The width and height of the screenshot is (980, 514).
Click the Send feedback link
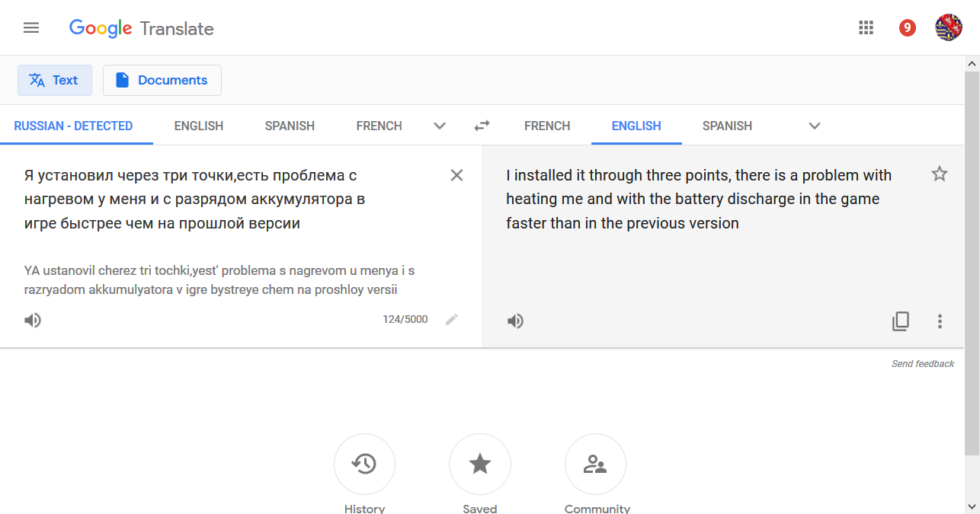(923, 364)
